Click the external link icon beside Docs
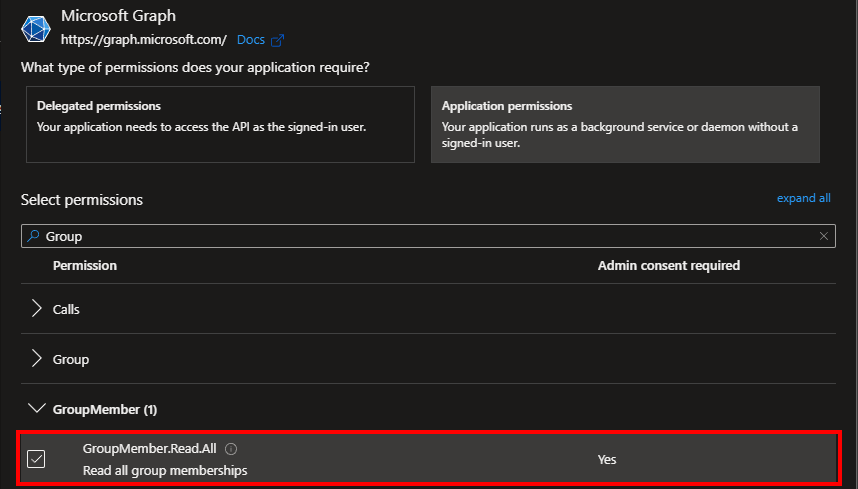 (x=278, y=40)
